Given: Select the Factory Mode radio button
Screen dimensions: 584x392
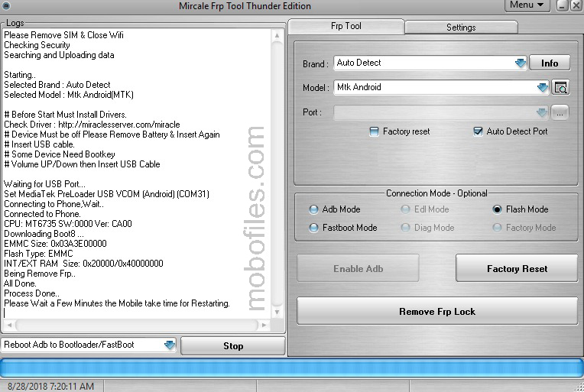Looking at the screenshot, I should click(497, 228).
